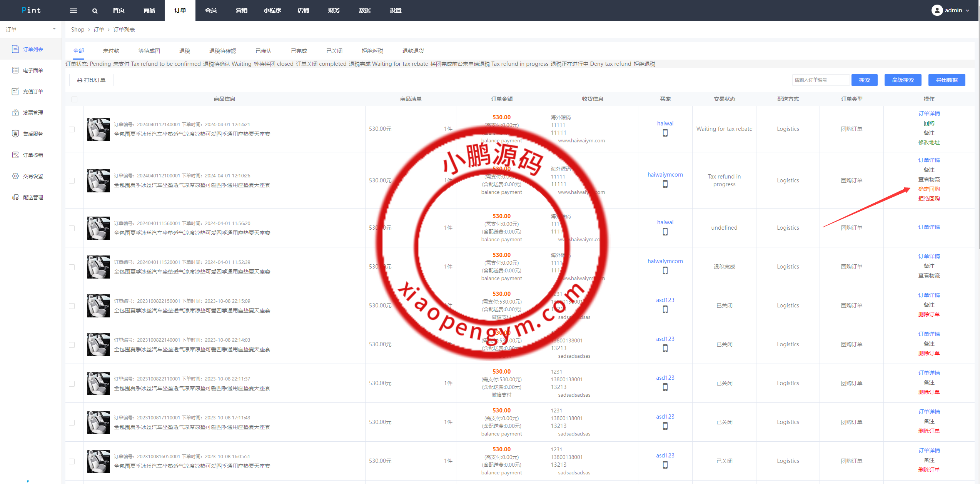This screenshot has height=484, width=980.
Task: Open 售后服务 via its sidebar icon
Action: tap(15, 134)
